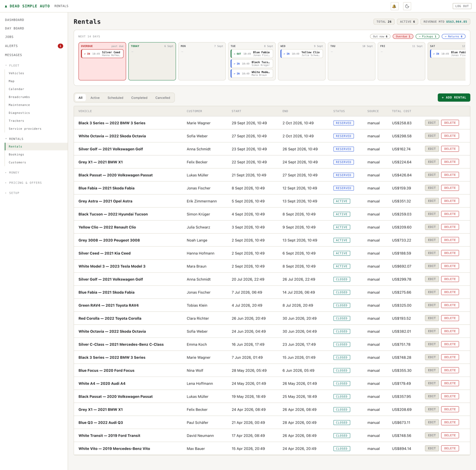This screenshot has height=470, width=476.
Task: Open Trackers under Fleet
Action: 16,121
